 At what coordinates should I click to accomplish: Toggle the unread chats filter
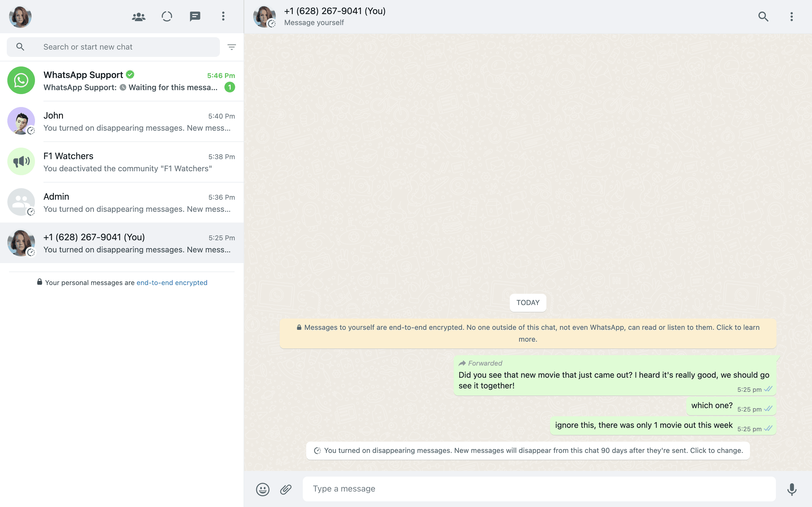(231, 47)
